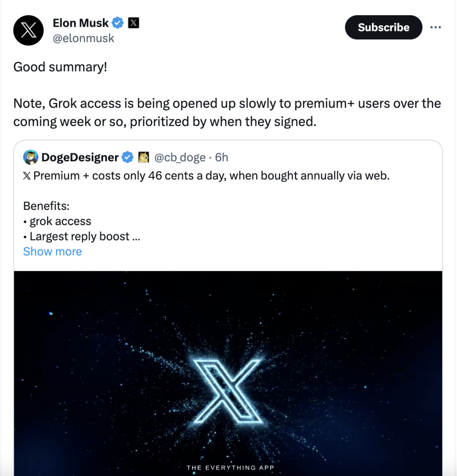Open the quoted post's Benefits text
The width and height of the screenshot is (457, 476).
(x=47, y=206)
